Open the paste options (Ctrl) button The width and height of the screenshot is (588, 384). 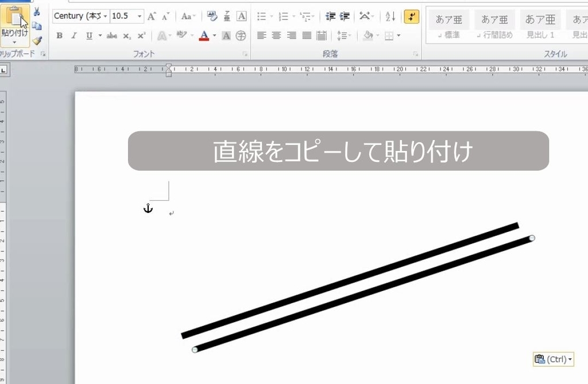(552, 358)
